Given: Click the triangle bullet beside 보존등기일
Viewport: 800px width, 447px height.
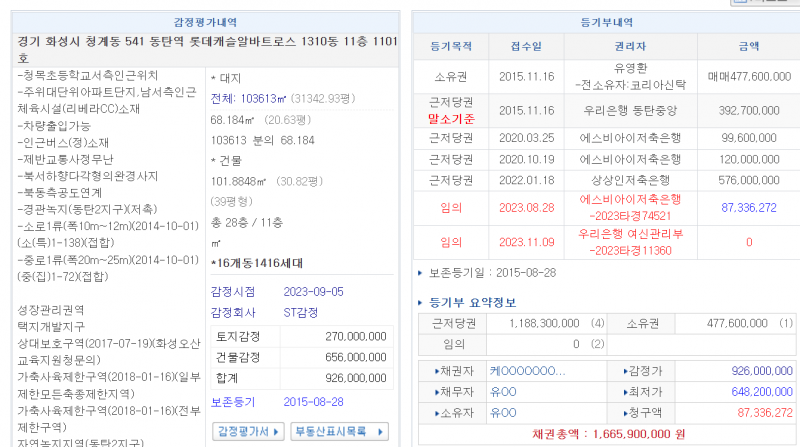Looking at the screenshot, I should click(421, 272).
